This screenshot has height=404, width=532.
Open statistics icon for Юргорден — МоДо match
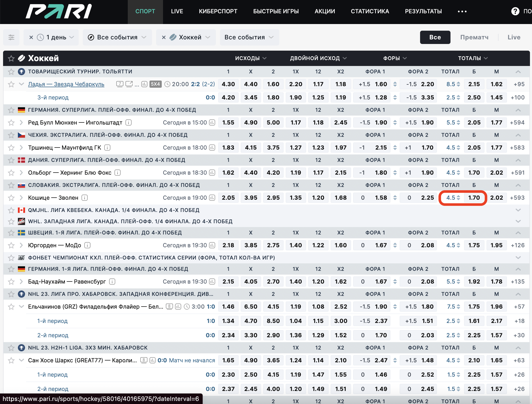click(212, 245)
